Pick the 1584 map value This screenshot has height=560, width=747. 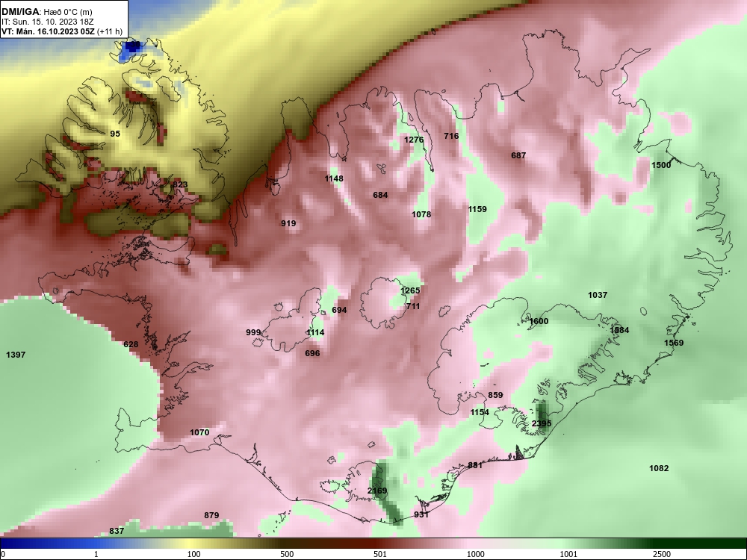click(619, 330)
